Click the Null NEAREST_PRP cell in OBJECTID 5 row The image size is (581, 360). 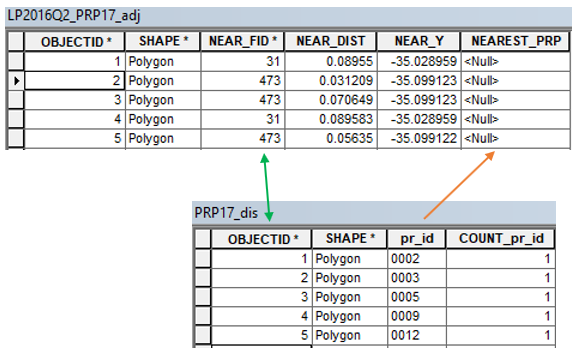pyautogui.click(x=515, y=138)
